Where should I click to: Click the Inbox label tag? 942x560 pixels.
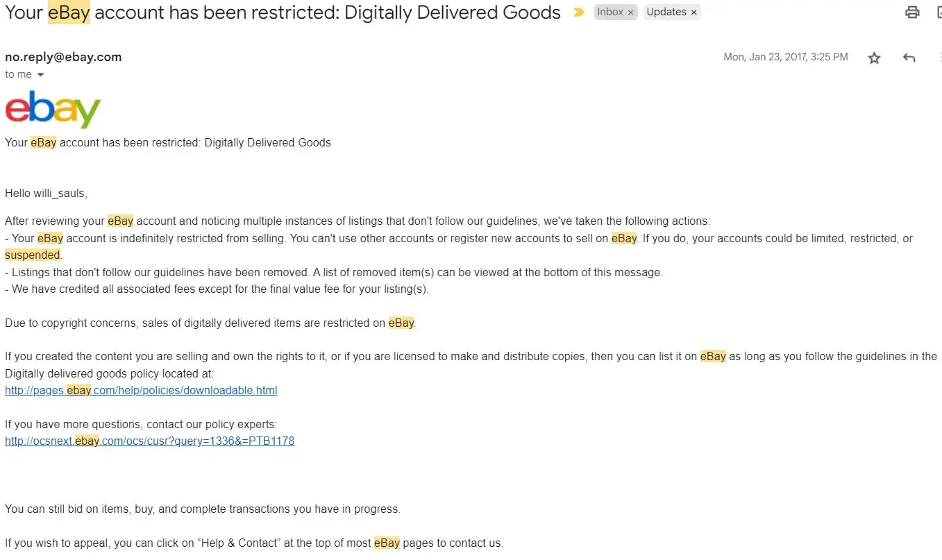[610, 12]
